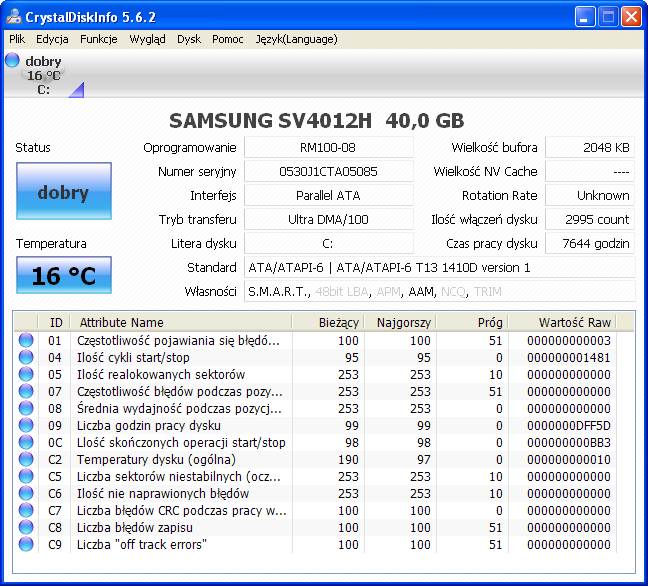Open the Plik menu

[17, 39]
